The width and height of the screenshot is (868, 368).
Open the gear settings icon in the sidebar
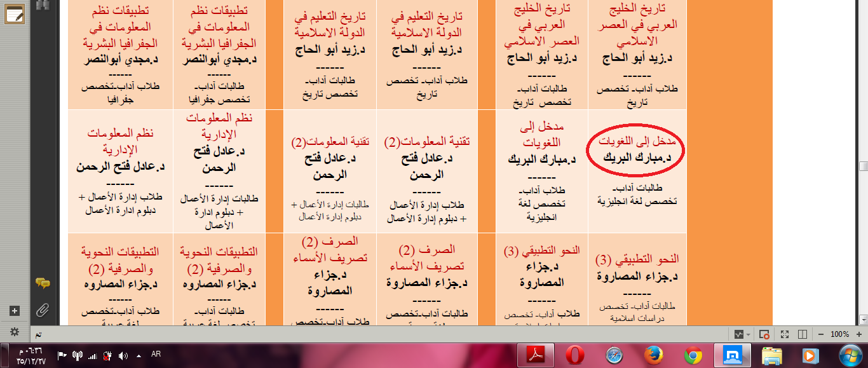(15, 332)
